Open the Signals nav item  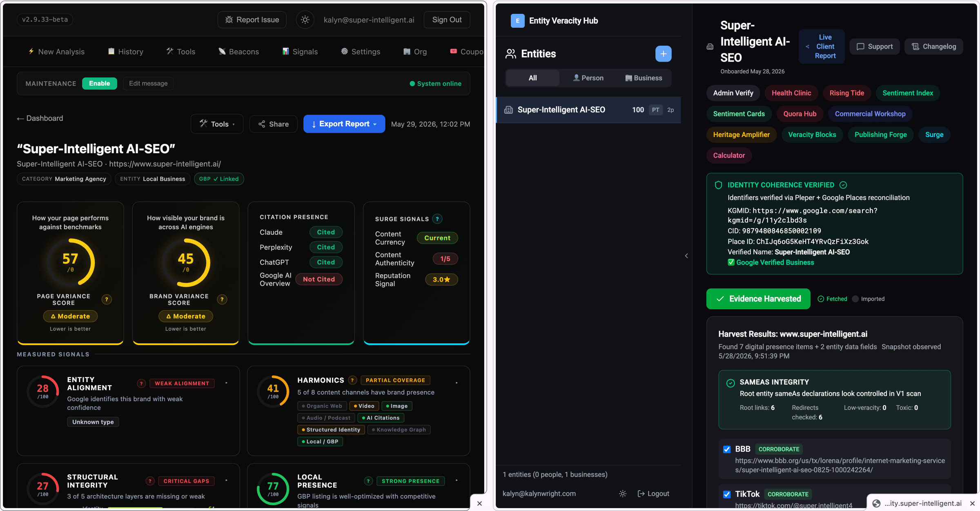click(x=300, y=51)
